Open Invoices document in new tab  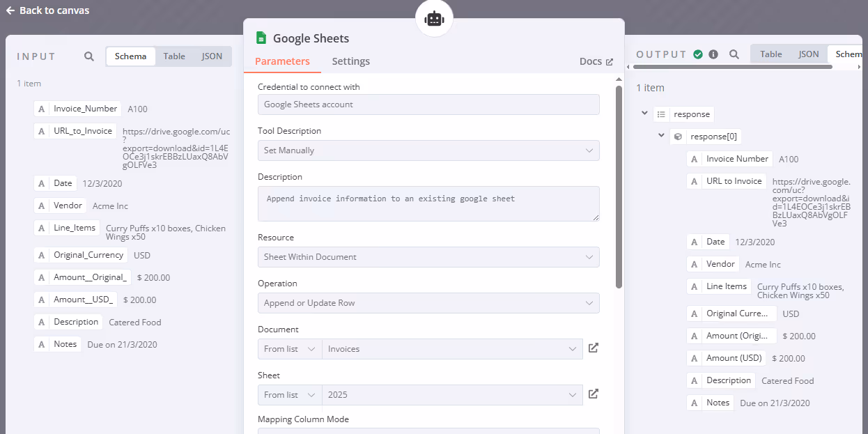[594, 348]
